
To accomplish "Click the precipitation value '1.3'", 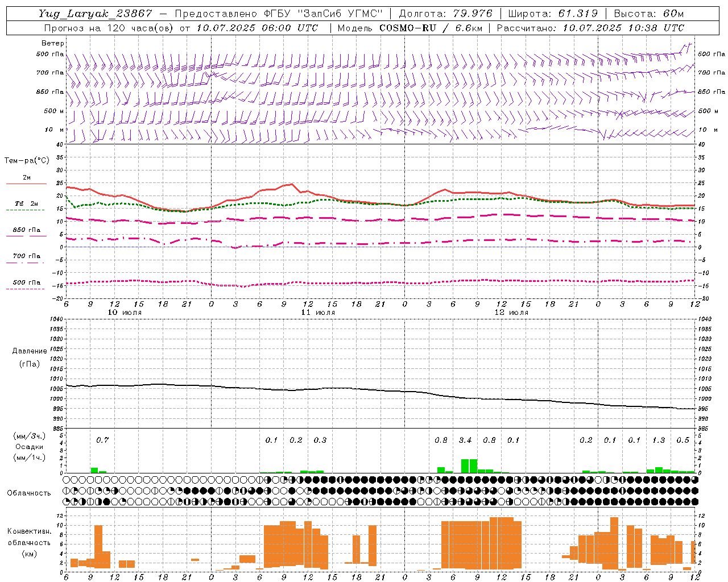I will (x=659, y=440).
